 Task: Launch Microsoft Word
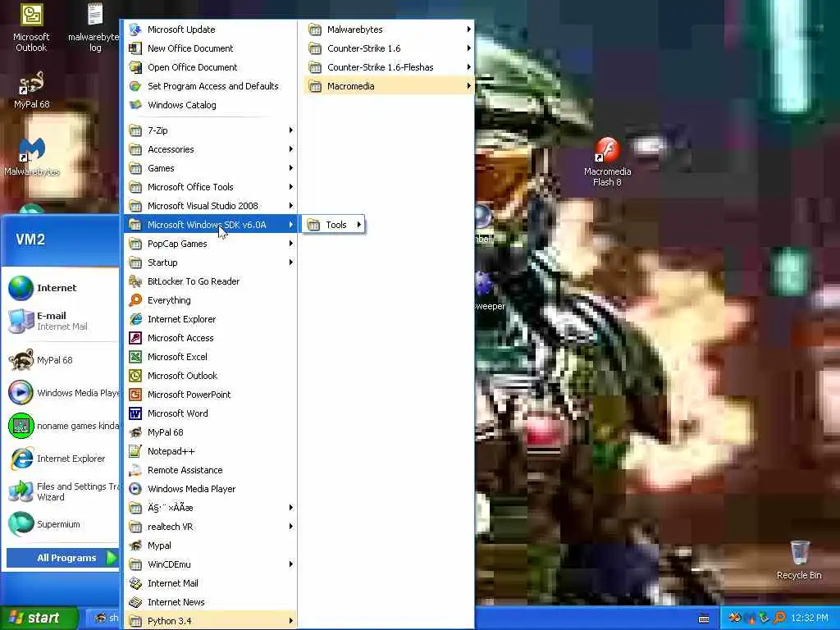211,413
